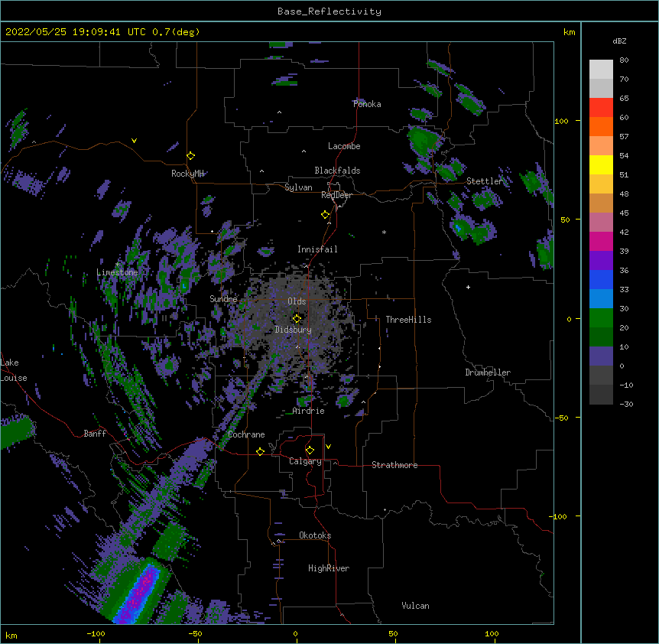Click the Calgary city label

pos(305,461)
